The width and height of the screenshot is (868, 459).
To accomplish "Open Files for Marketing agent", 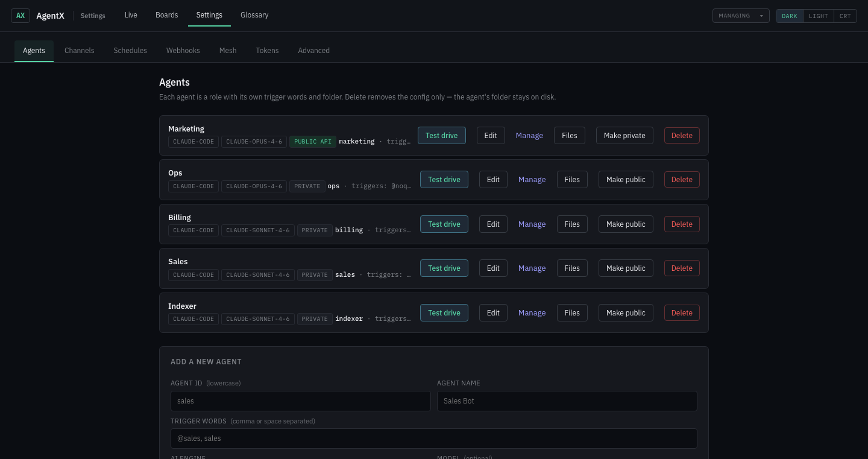I will click(x=570, y=136).
